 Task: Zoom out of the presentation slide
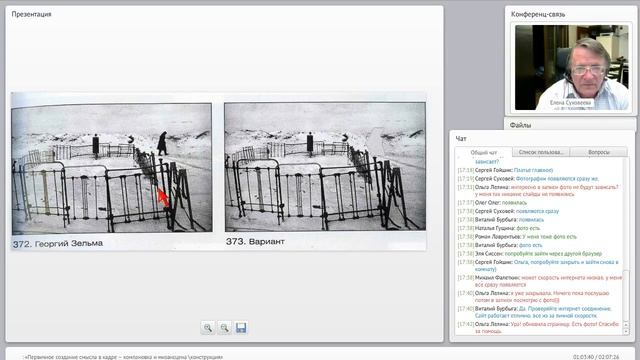click(224, 328)
